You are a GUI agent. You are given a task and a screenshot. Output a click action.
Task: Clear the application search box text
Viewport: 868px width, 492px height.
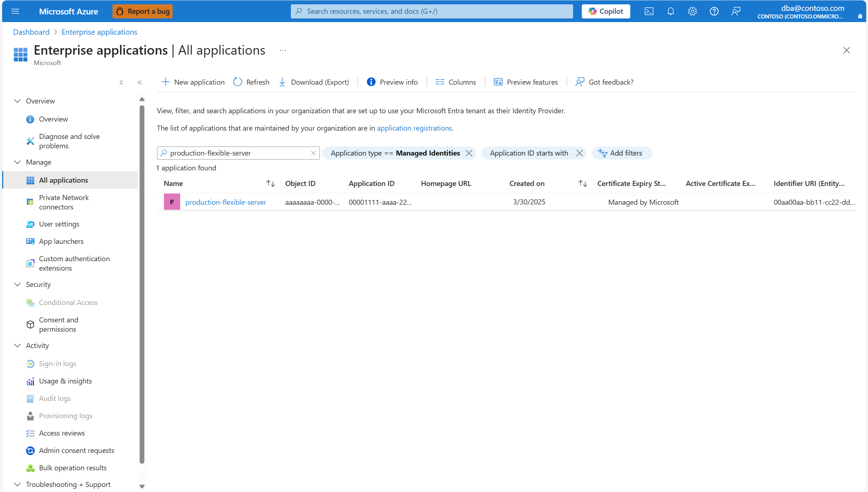(313, 153)
